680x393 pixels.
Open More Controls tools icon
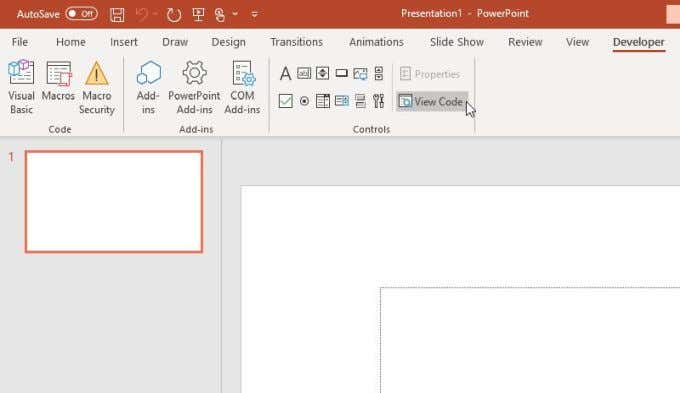tap(379, 101)
